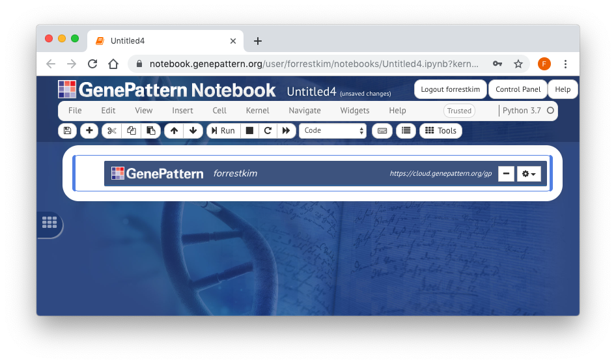Viewport: 616px width, 364px height.
Task: Open the File menu
Action: (75, 111)
